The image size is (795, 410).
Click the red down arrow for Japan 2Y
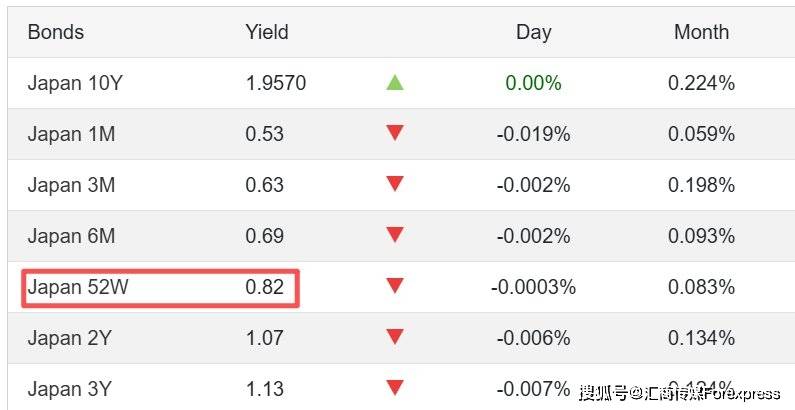[x=395, y=337]
